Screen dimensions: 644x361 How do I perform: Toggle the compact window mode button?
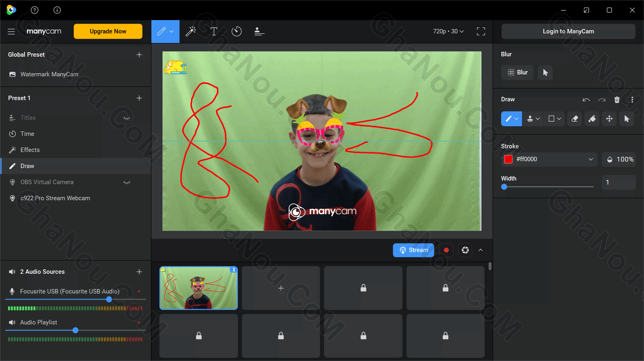click(586, 10)
